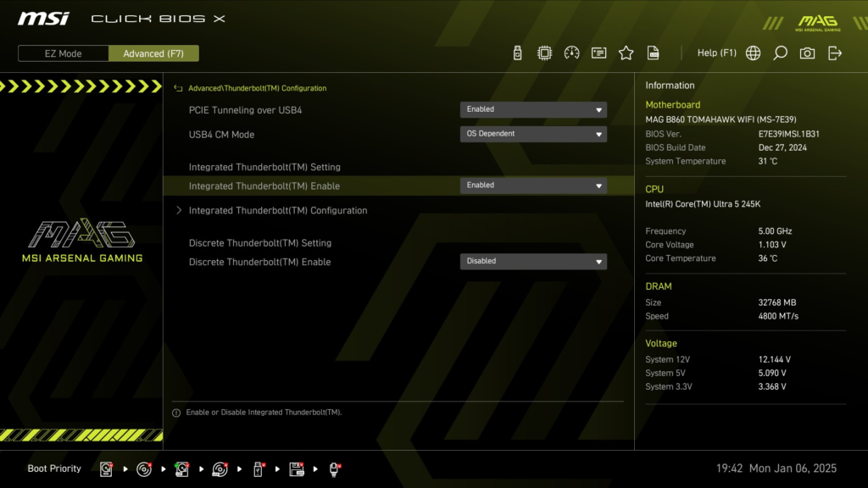Switch to EZ Mode tab
Image resolution: width=868 pixels, height=488 pixels.
[x=62, y=53]
